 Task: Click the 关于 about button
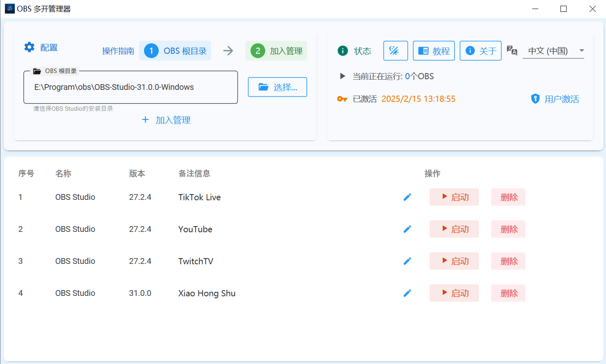point(480,50)
